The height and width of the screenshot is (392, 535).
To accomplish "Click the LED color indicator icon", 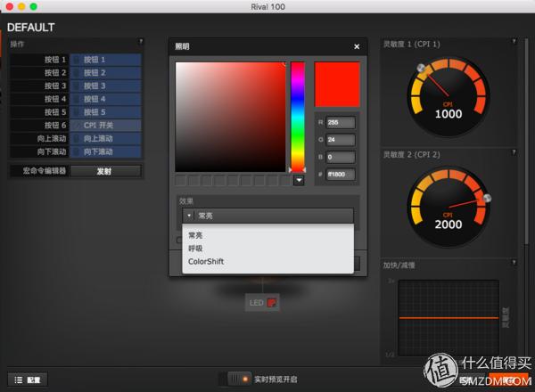I will pos(272,303).
